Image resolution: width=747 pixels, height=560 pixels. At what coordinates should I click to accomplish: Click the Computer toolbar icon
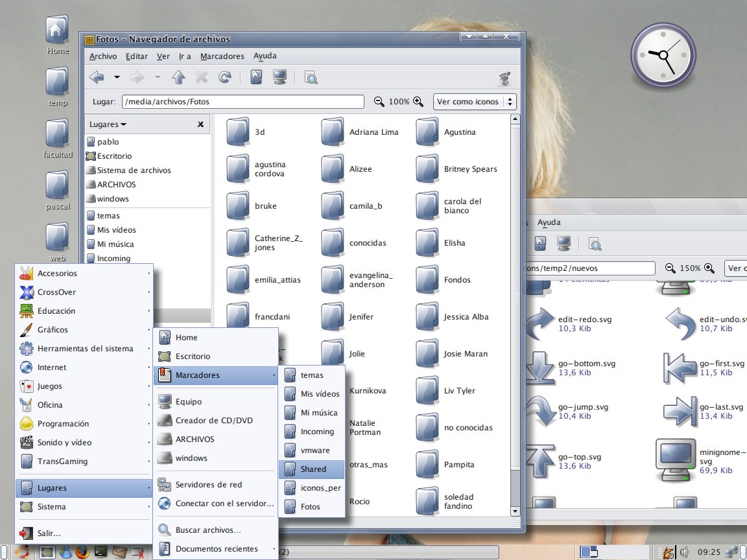point(279,76)
